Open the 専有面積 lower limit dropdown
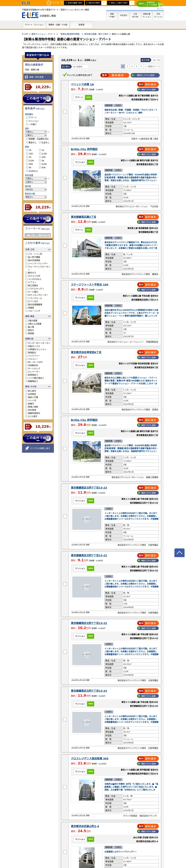Image resolution: width=186 pixels, height=868 pixels. (36, 179)
